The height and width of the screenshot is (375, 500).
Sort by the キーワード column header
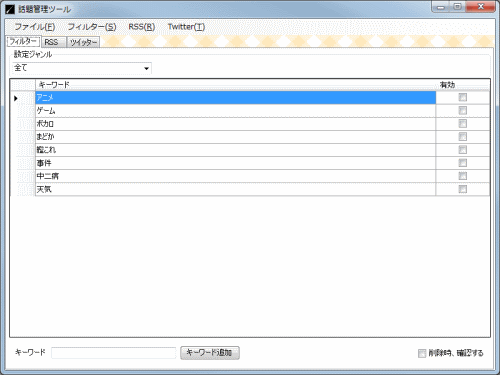[x=235, y=85]
